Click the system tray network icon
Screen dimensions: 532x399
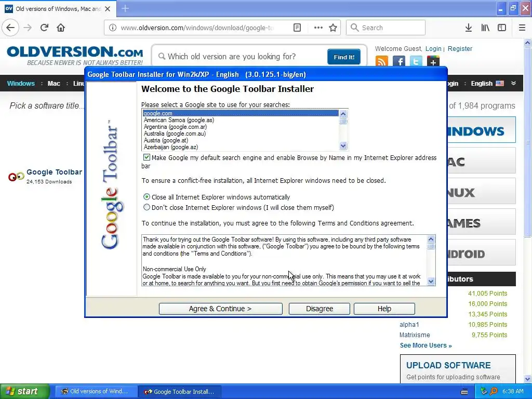click(484, 391)
